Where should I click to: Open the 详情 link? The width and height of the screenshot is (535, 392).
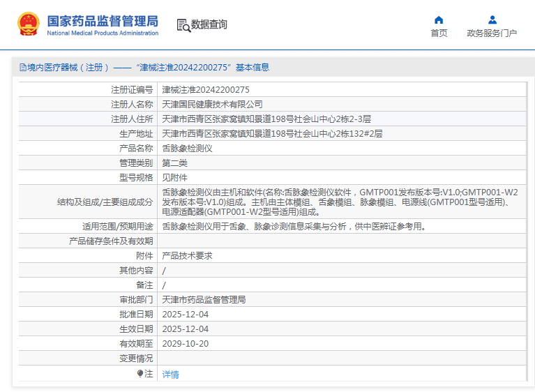pos(170,375)
